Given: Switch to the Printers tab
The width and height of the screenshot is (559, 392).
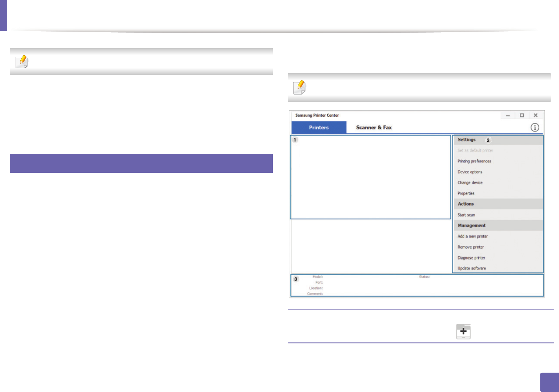Looking at the screenshot, I should click(319, 127).
